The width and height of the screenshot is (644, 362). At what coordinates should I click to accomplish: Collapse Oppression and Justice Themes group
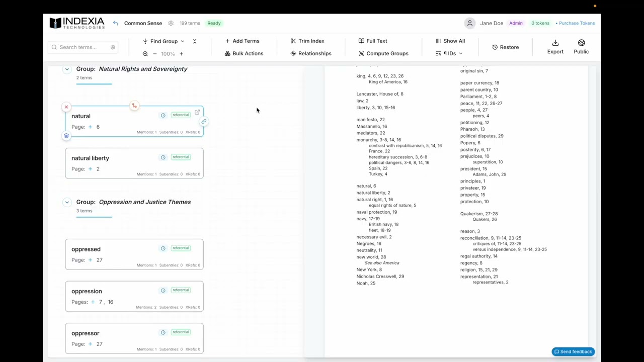click(x=67, y=202)
